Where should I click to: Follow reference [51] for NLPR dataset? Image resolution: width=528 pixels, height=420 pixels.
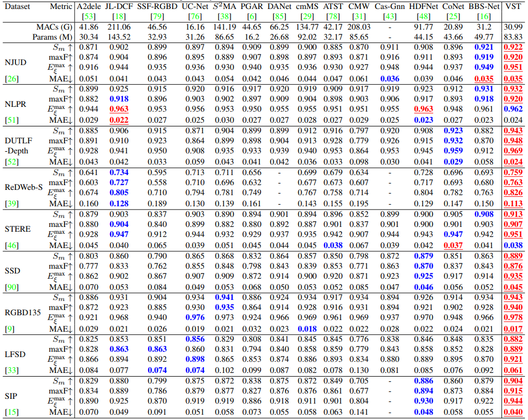point(12,121)
